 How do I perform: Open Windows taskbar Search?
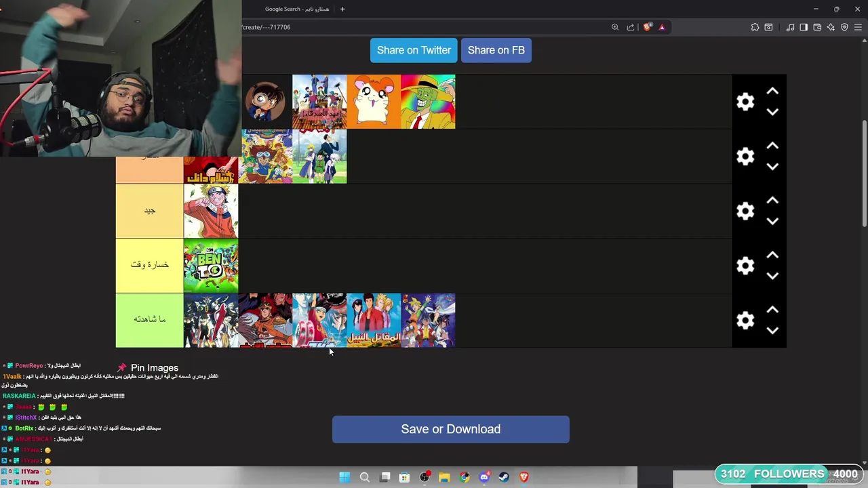[364, 477]
